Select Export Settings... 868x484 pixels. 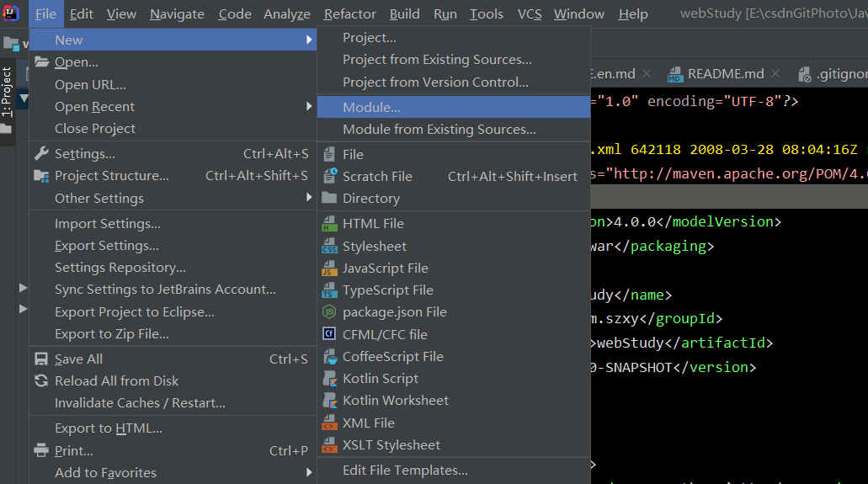[x=173, y=245]
